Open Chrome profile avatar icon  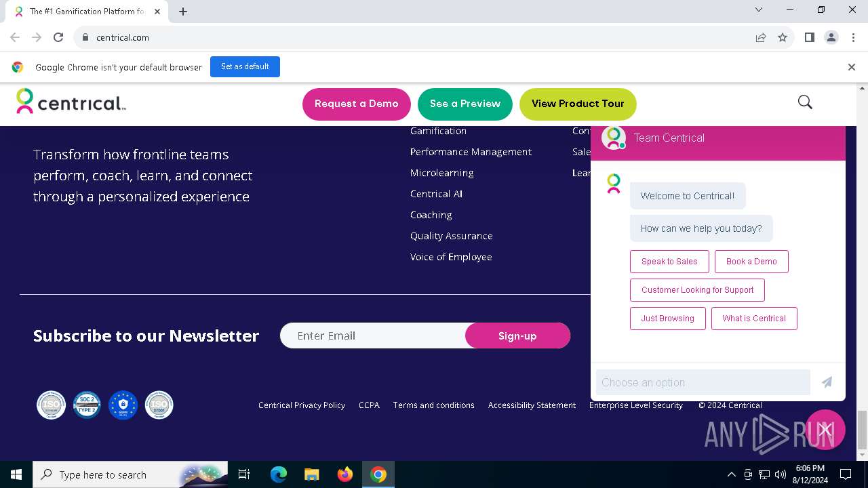coord(831,38)
